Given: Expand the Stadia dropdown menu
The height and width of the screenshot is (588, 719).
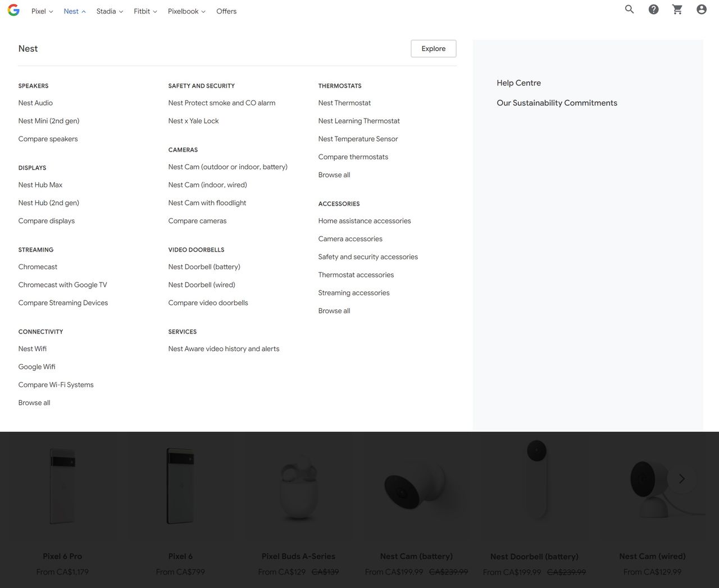Looking at the screenshot, I should click(x=110, y=11).
